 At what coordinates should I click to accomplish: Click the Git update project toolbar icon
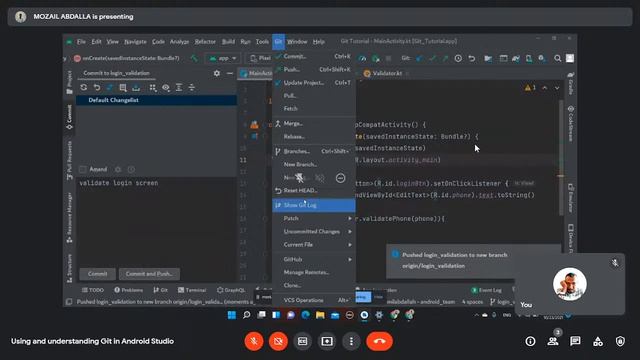point(419,58)
